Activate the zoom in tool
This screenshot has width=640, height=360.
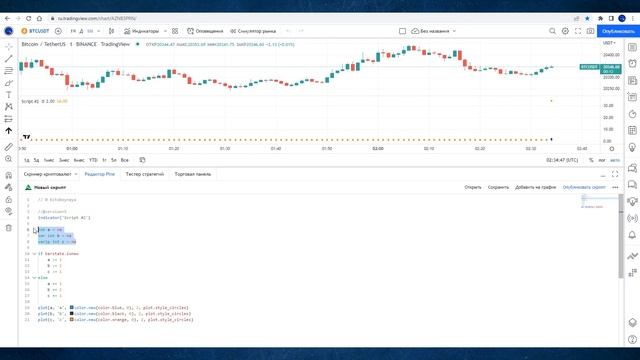point(9,159)
